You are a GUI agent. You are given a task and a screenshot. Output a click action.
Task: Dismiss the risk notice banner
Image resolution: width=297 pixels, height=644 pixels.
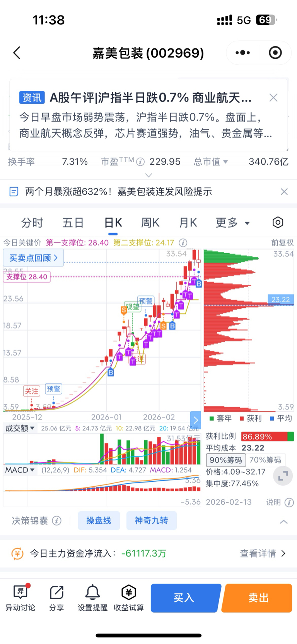pyautogui.click(x=284, y=191)
